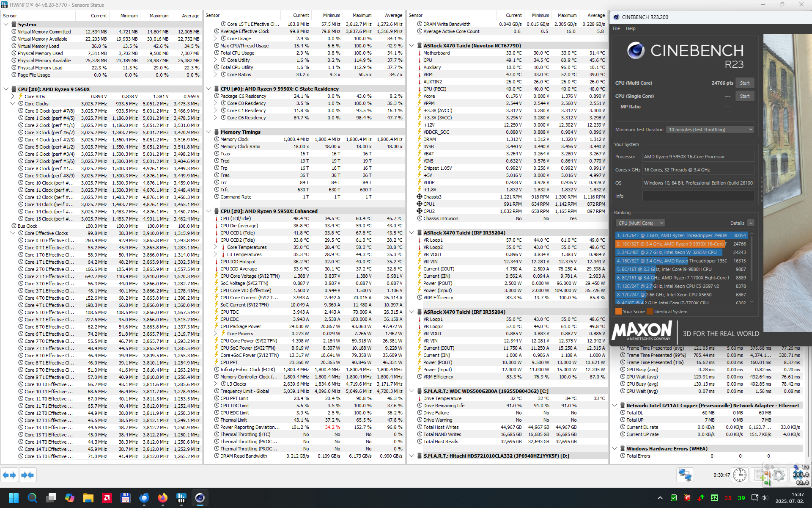The height and width of the screenshot is (508, 812).
Task: Expand the Core Usage row
Action: coord(215,39)
